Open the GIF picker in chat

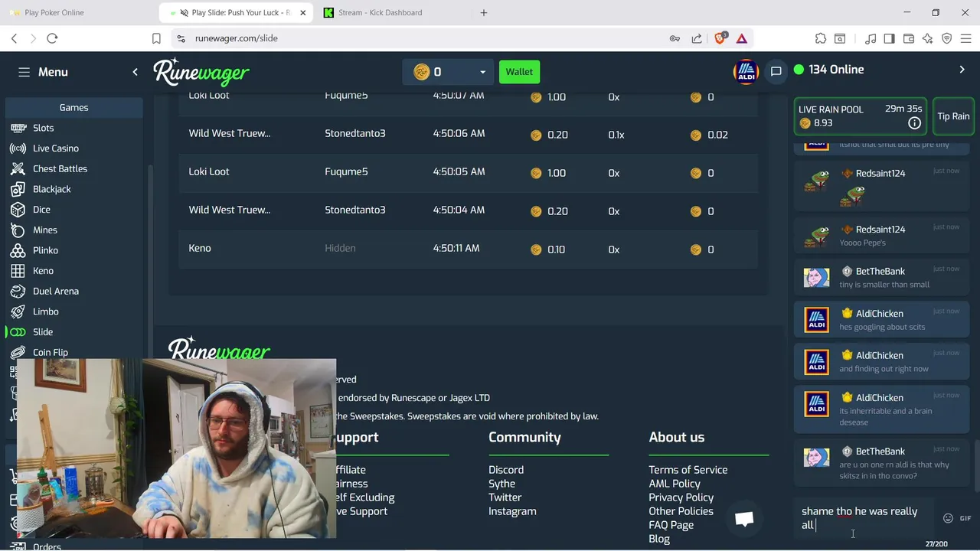(x=965, y=518)
